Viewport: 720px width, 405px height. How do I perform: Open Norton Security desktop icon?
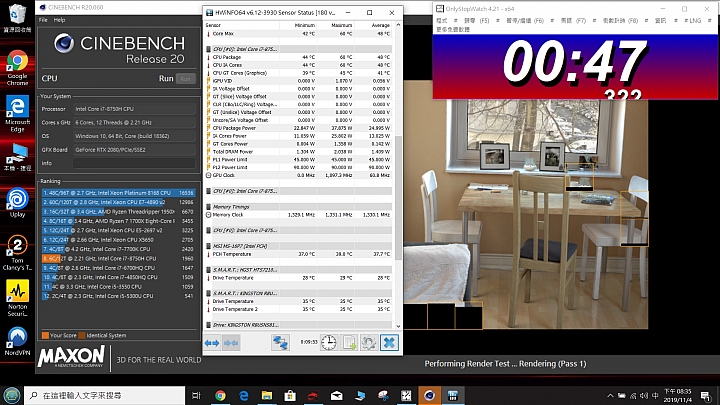click(17, 298)
